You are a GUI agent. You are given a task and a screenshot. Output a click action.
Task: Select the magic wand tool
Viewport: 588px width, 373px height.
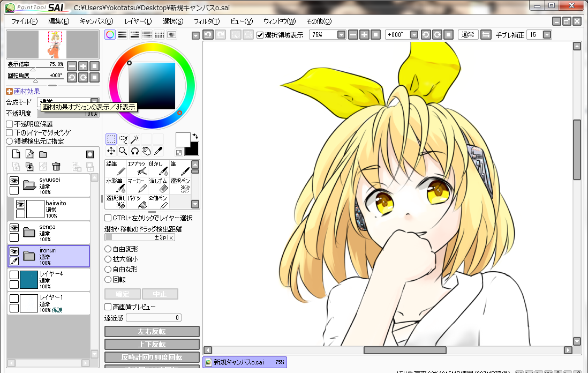134,139
